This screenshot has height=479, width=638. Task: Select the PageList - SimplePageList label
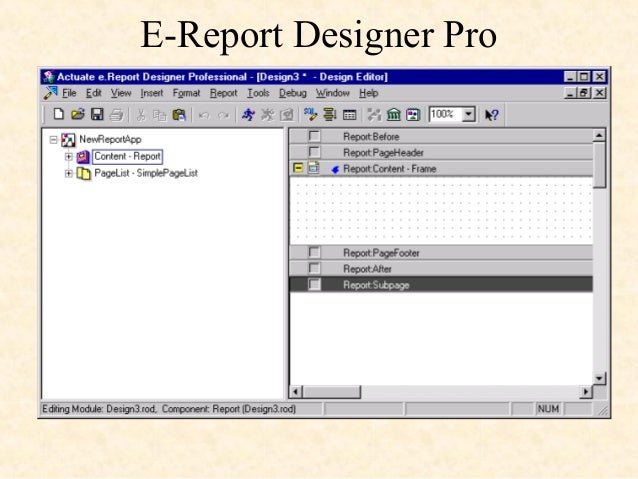[146, 173]
